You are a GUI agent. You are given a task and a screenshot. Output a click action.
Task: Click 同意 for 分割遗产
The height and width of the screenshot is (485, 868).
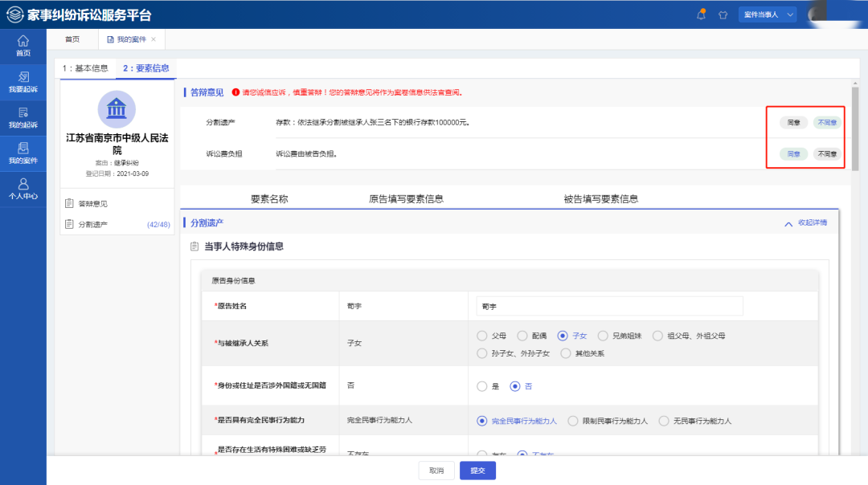click(x=794, y=122)
